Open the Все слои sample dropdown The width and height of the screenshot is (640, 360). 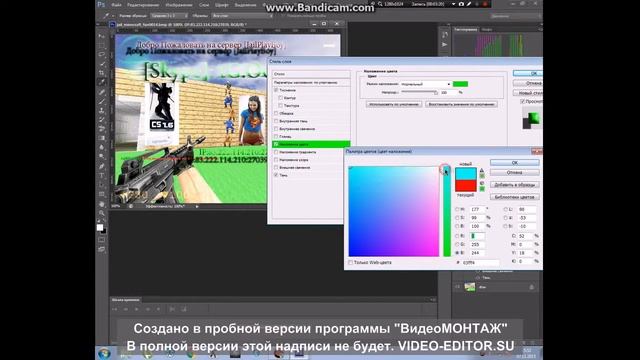242,16
